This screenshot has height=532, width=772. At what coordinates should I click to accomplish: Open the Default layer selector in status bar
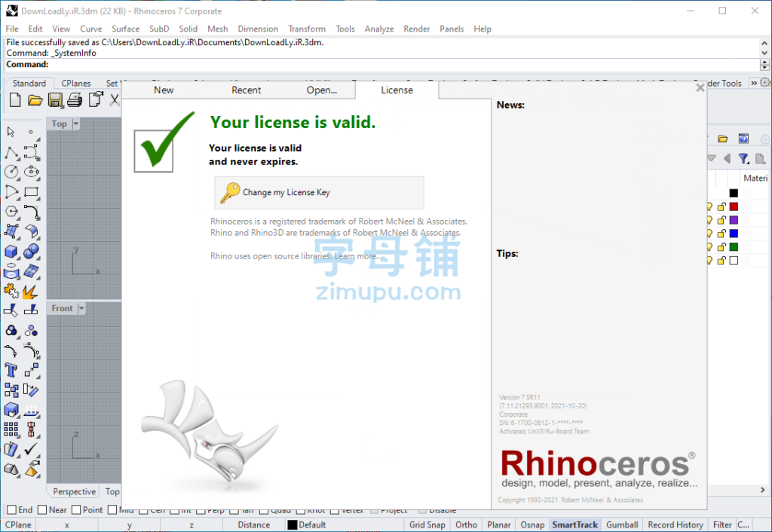coord(307,524)
